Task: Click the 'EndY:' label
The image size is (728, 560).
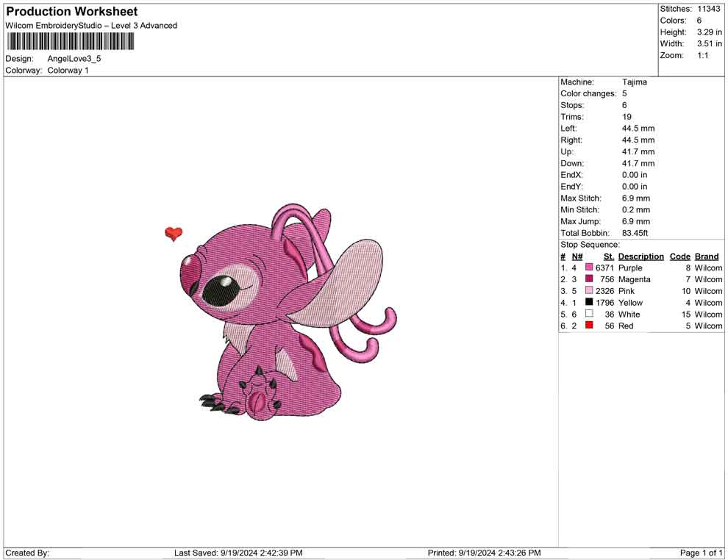Action: click(571, 186)
